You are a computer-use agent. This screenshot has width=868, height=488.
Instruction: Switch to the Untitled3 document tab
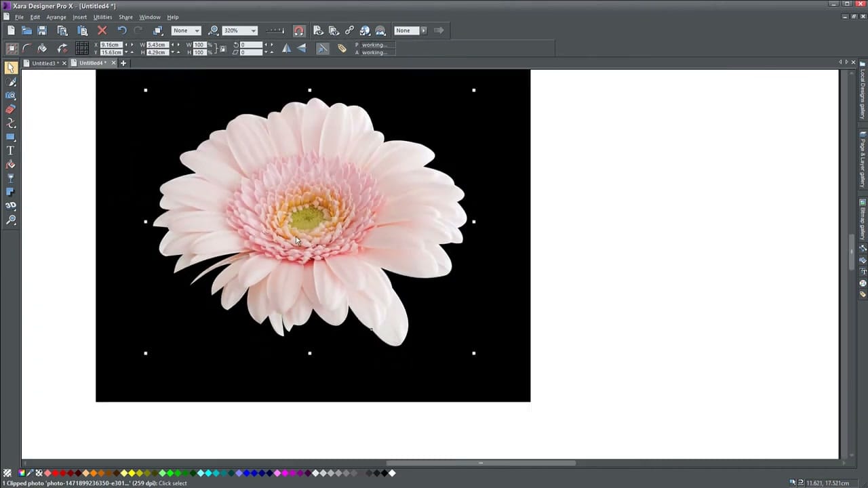43,62
